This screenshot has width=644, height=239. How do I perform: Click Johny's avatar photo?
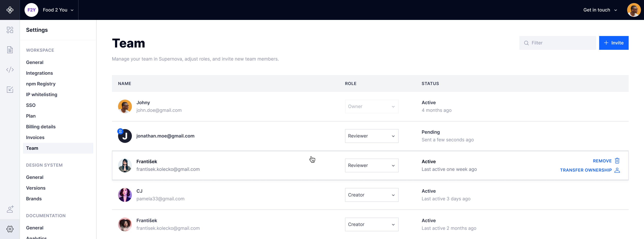pyautogui.click(x=125, y=106)
